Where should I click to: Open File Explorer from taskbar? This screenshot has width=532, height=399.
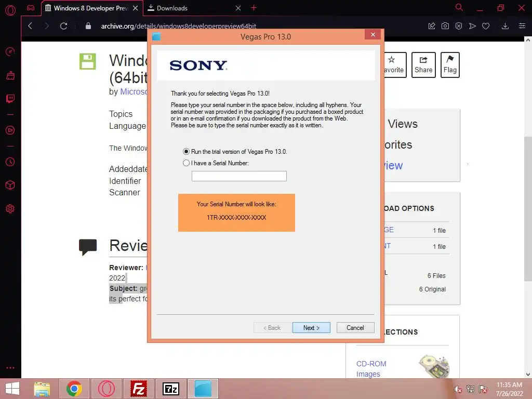pyautogui.click(x=42, y=389)
